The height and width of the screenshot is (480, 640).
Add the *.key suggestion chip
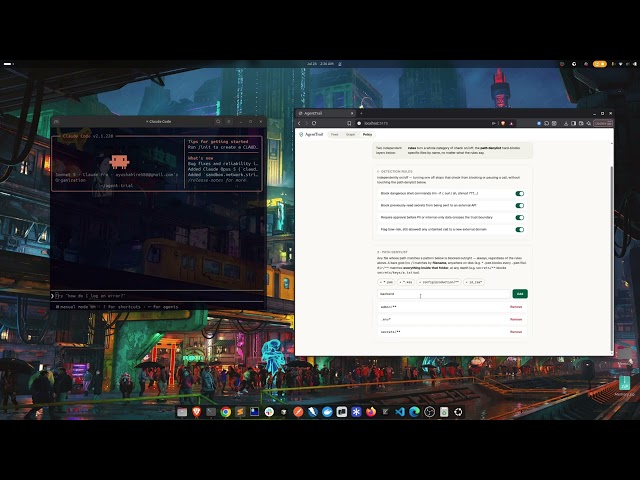(406, 282)
